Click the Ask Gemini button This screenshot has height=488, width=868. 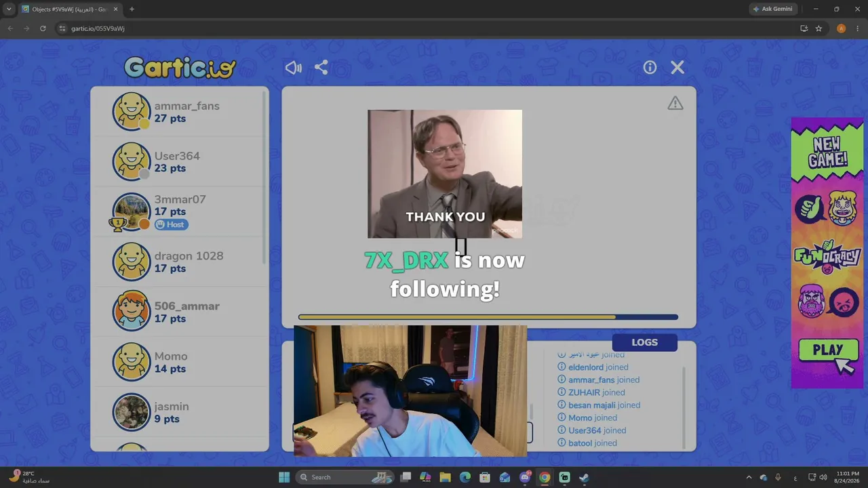coord(772,9)
